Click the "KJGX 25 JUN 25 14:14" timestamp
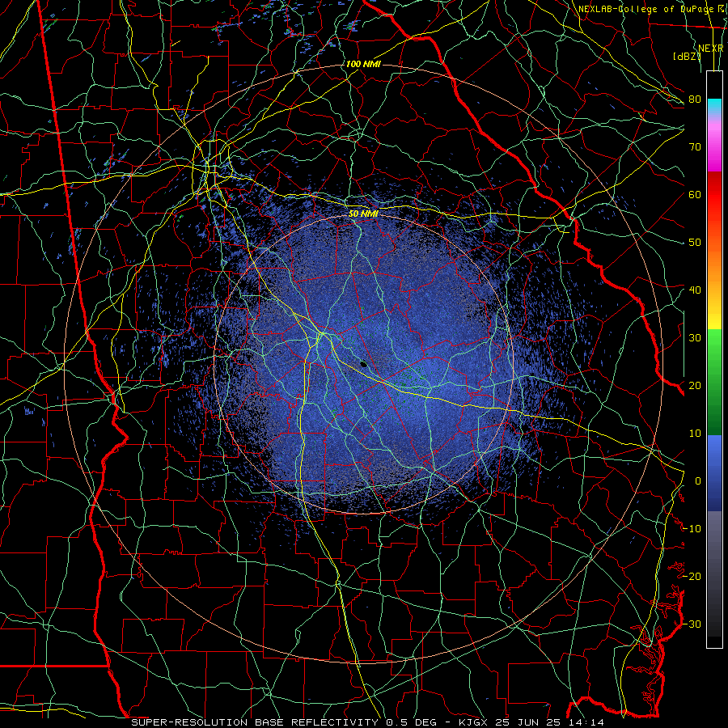 [x=531, y=722]
